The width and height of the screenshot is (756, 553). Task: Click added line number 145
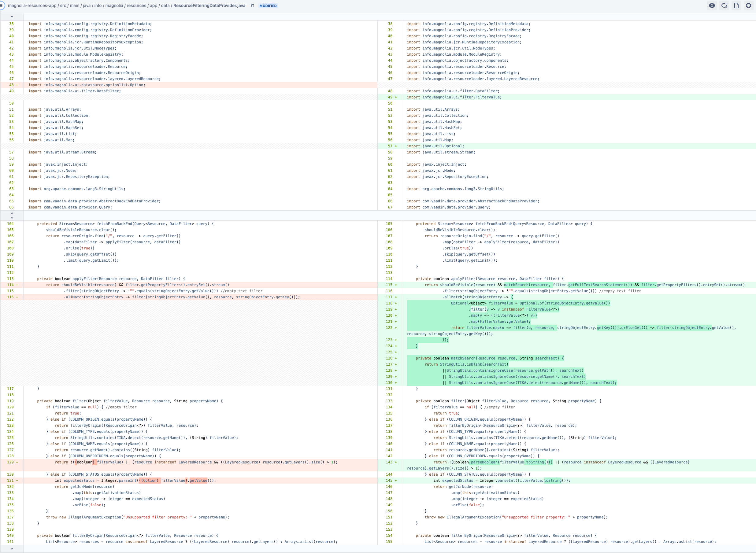click(x=389, y=481)
